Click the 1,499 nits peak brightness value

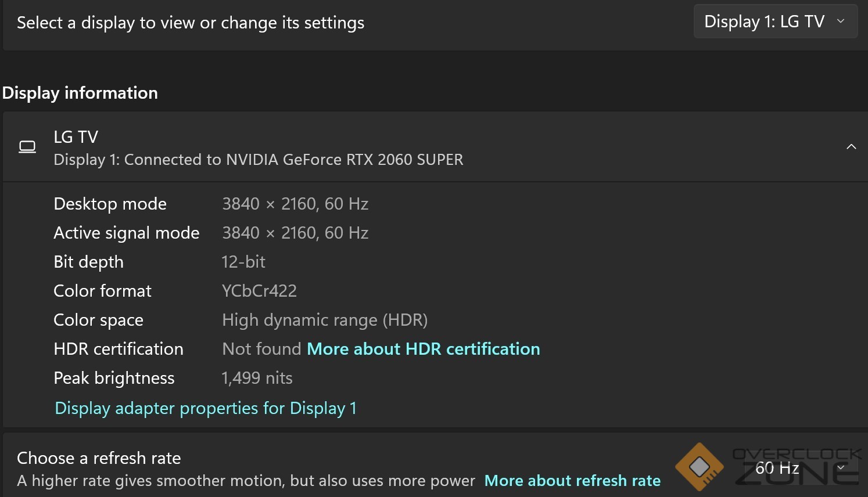tap(257, 378)
